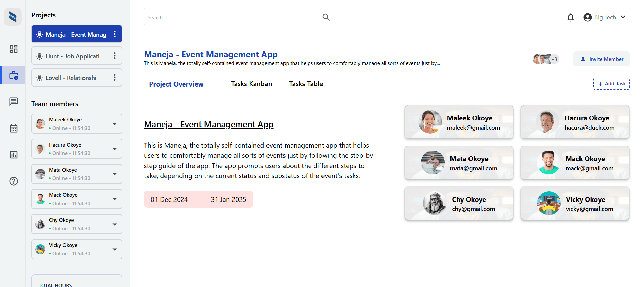Screen dimensions: 644x287
Task: Switch to Tasks Kanban tab
Action: (251, 84)
